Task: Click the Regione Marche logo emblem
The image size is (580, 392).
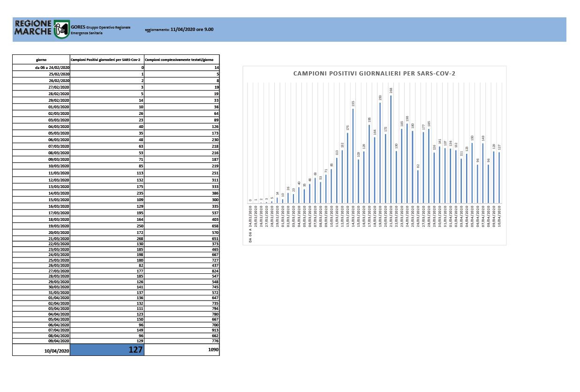Action: (62, 29)
